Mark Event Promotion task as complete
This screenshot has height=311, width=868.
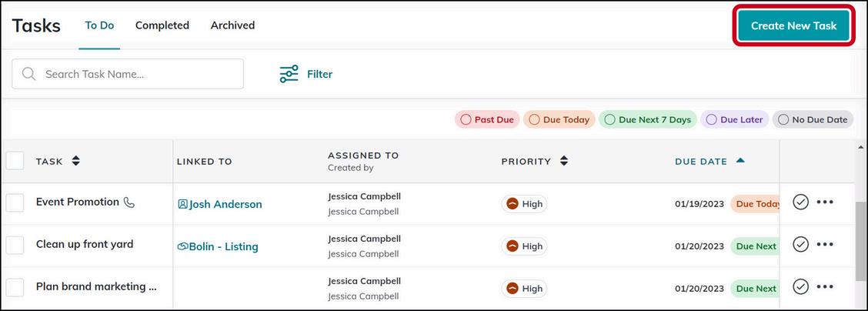click(800, 202)
